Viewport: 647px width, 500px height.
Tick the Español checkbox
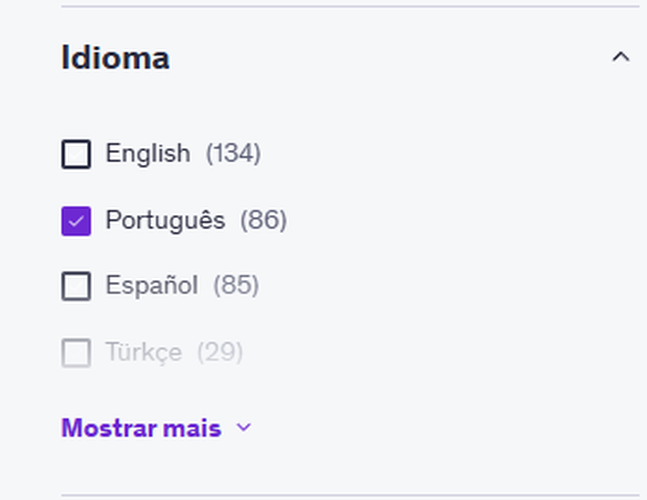click(x=76, y=286)
